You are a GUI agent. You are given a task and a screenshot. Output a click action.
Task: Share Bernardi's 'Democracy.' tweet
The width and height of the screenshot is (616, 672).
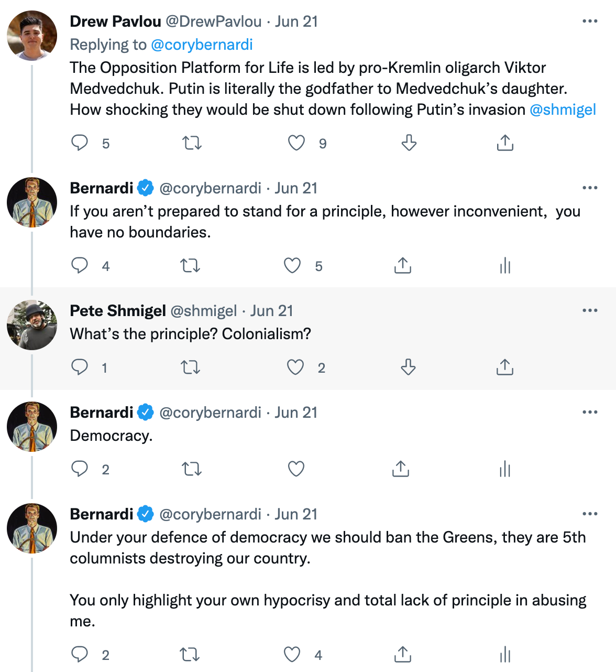click(401, 469)
